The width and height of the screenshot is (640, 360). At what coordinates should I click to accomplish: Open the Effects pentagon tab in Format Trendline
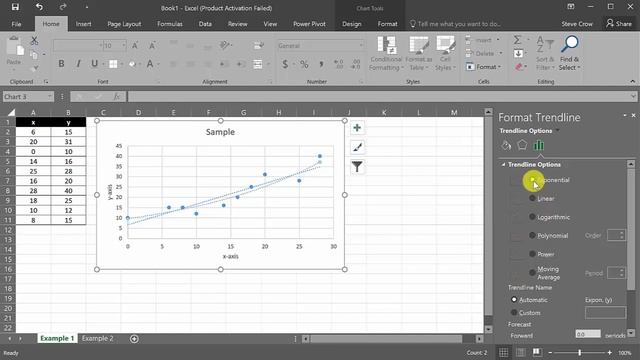click(x=522, y=145)
